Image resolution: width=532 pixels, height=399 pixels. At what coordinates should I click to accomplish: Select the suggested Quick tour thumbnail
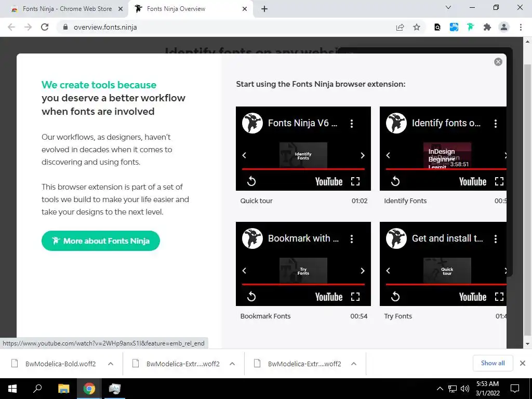[447, 271]
